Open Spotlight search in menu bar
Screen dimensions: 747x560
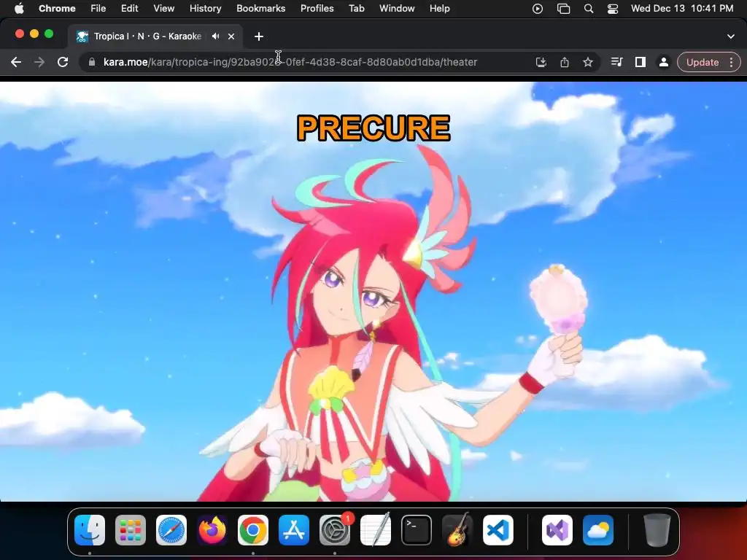[x=589, y=9]
